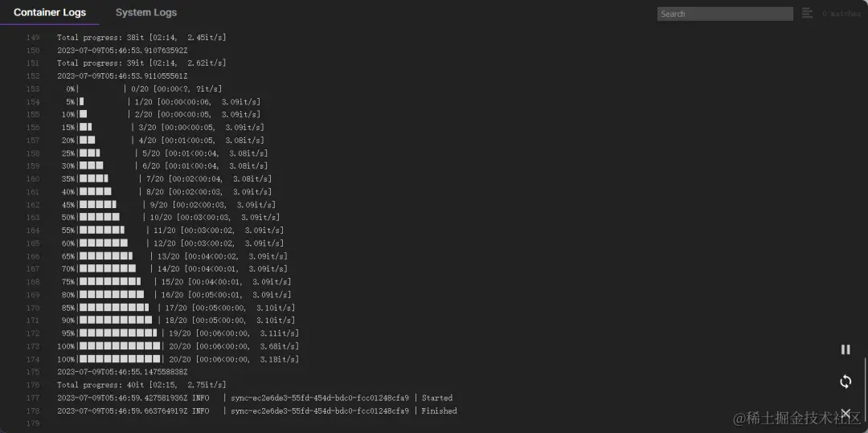Viewport: 868px width, 433px height.
Task: Click the Total progress: 40it line
Action: click(141, 385)
